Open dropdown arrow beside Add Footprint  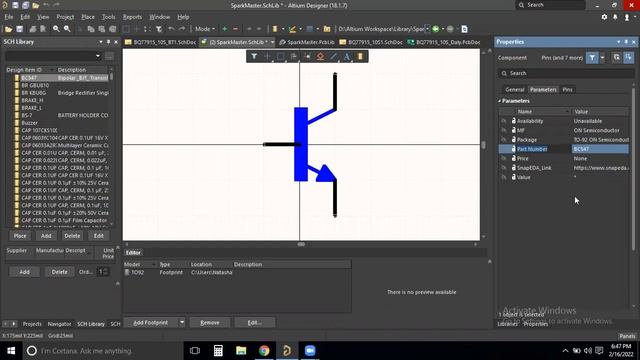(x=182, y=322)
